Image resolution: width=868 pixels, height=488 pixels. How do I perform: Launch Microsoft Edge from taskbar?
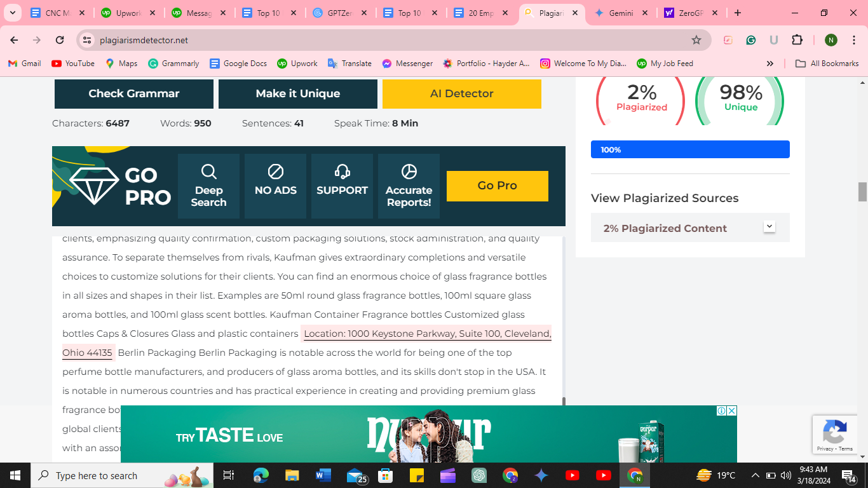pyautogui.click(x=261, y=475)
